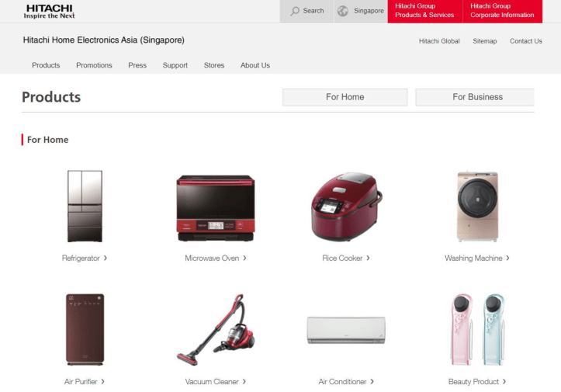The height and width of the screenshot is (392, 561).
Task: Open the Hitachi Global link
Action: [x=439, y=41]
